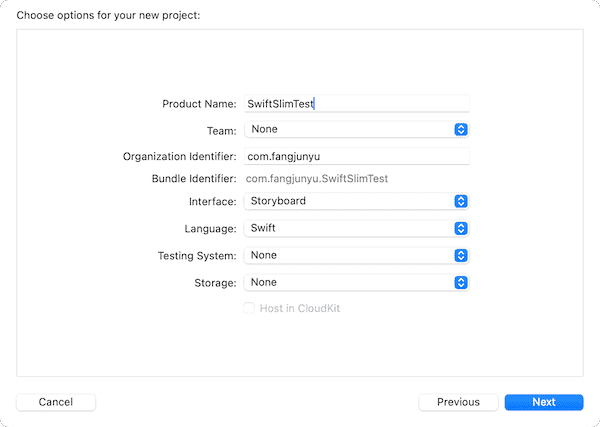
Task: Click the Product Name text field
Action: click(356, 103)
